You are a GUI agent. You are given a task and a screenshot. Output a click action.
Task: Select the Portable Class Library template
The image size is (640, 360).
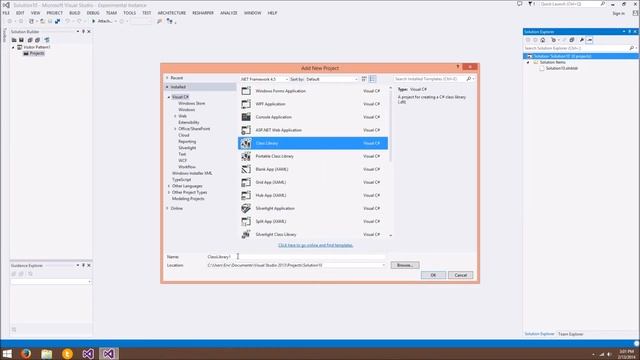(x=313, y=156)
